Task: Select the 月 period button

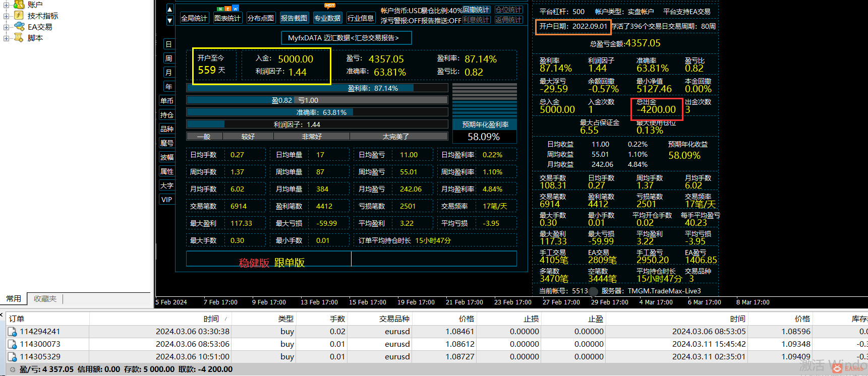Action: point(168,73)
